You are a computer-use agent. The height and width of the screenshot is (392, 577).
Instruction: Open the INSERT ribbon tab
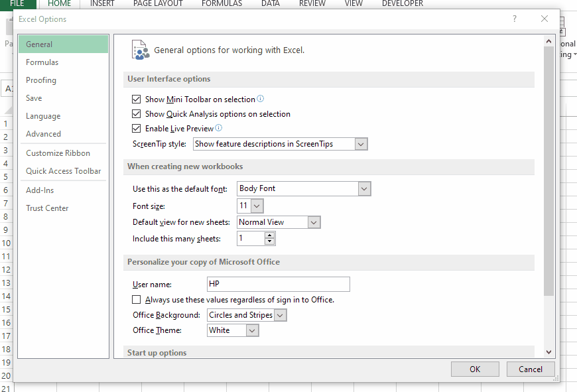pyautogui.click(x=102, y=4)
